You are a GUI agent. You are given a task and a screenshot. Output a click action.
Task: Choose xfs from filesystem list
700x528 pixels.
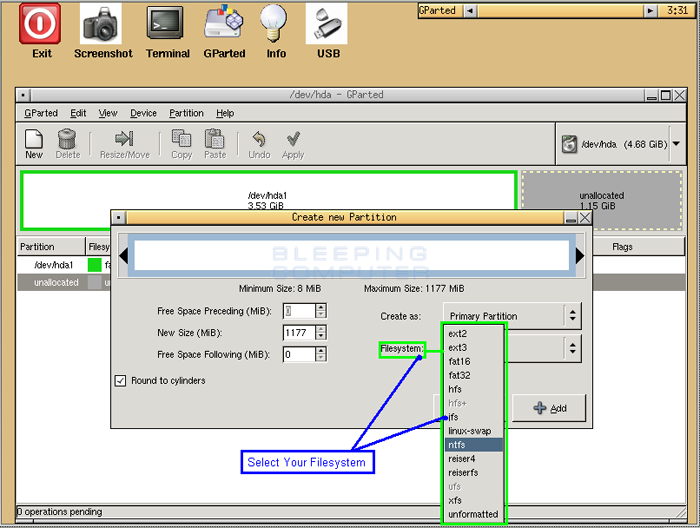click(474, 500)
